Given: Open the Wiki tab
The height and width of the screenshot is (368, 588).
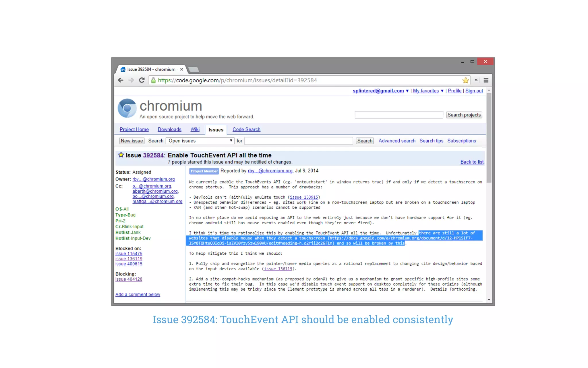Looking at the screenshot, I should 195,129.
